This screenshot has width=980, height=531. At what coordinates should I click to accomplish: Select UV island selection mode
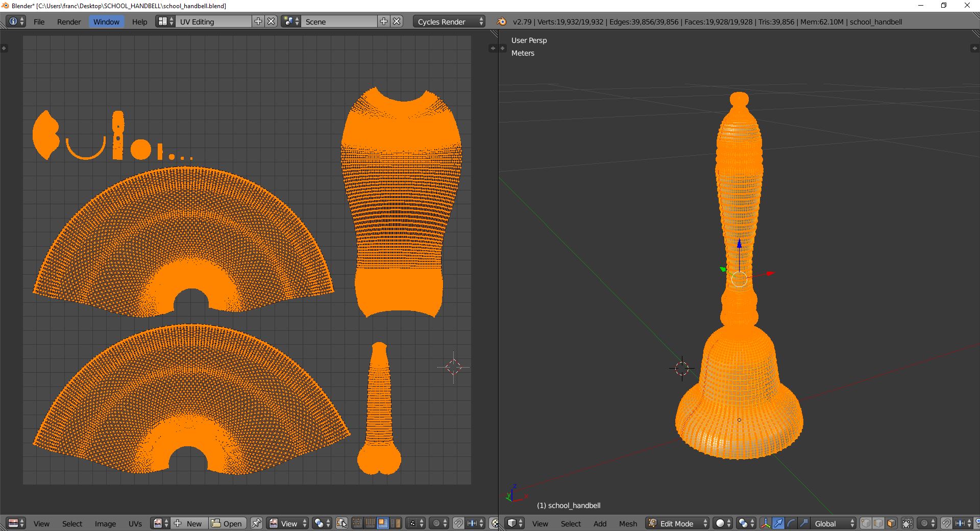[395, 523]
